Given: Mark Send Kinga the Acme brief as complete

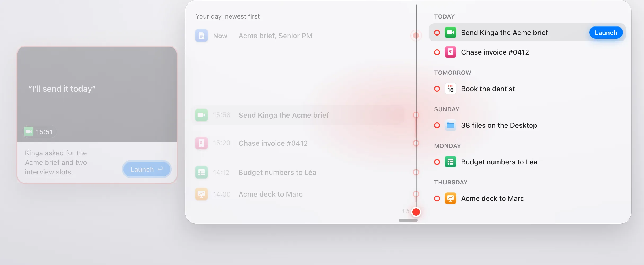Looking at the screenshot, I should (x=437, y=33).
